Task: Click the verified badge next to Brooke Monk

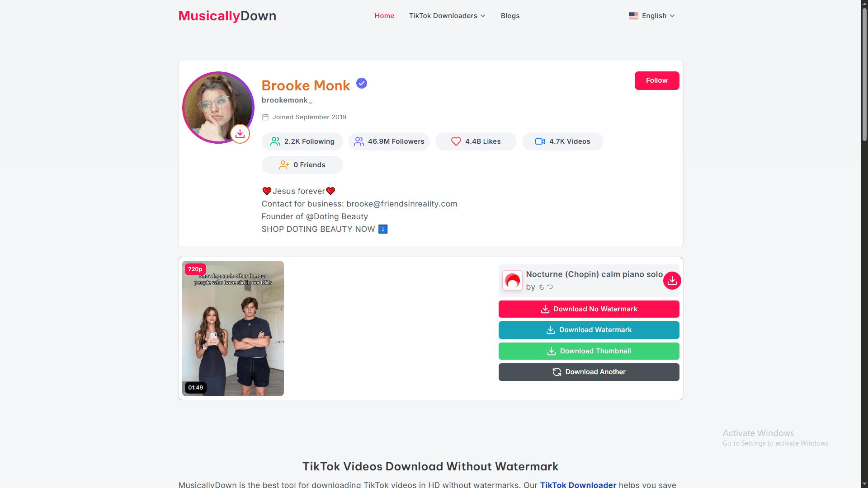Action: pyautogui.click(x=362, y=83)
